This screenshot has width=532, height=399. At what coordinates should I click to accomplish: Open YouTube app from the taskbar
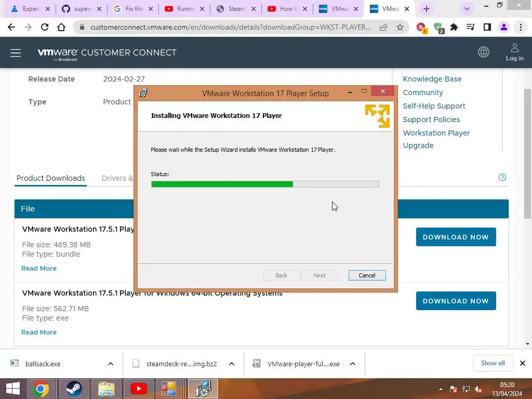click(138, 389)
